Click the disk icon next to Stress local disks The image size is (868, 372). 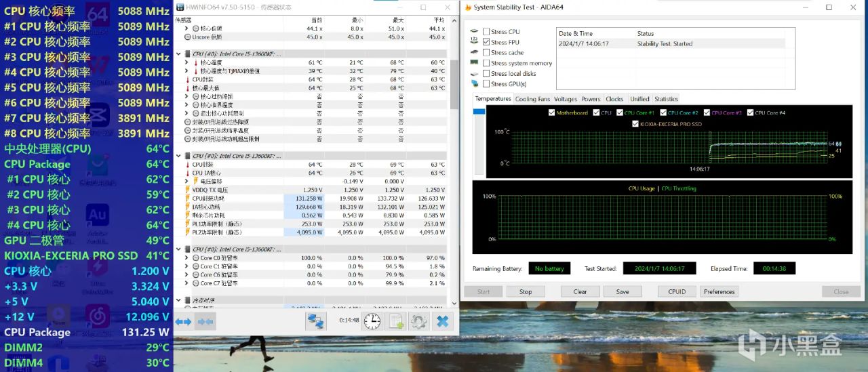pos(474,73)
